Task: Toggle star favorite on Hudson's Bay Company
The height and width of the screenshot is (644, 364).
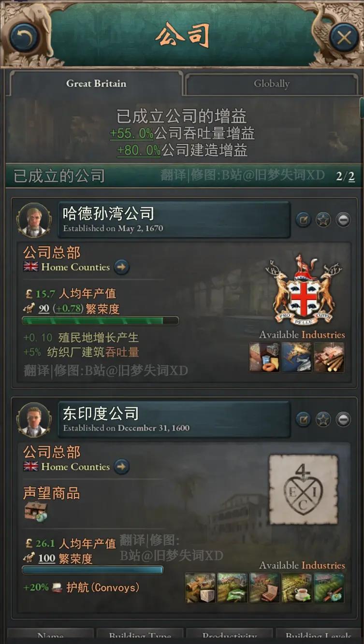Action: pos(323,220)
